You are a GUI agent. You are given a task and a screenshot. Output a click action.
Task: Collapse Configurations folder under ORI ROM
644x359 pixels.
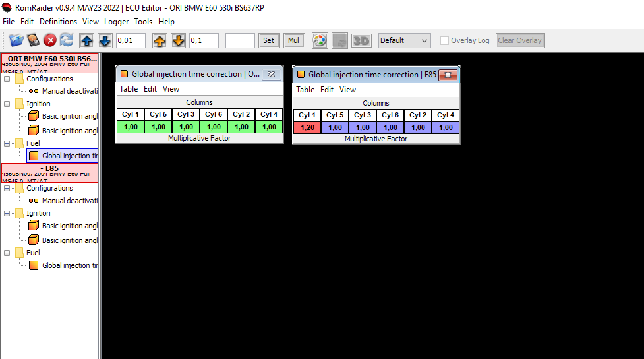pos(7,79)
